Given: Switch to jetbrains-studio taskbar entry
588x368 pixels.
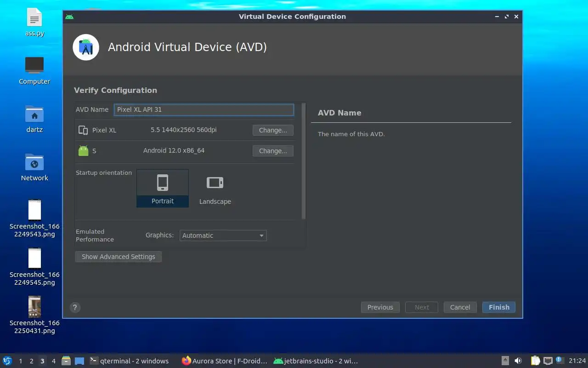Looking at the screenshot, I should pyautogui.click(x=316, y=361).
